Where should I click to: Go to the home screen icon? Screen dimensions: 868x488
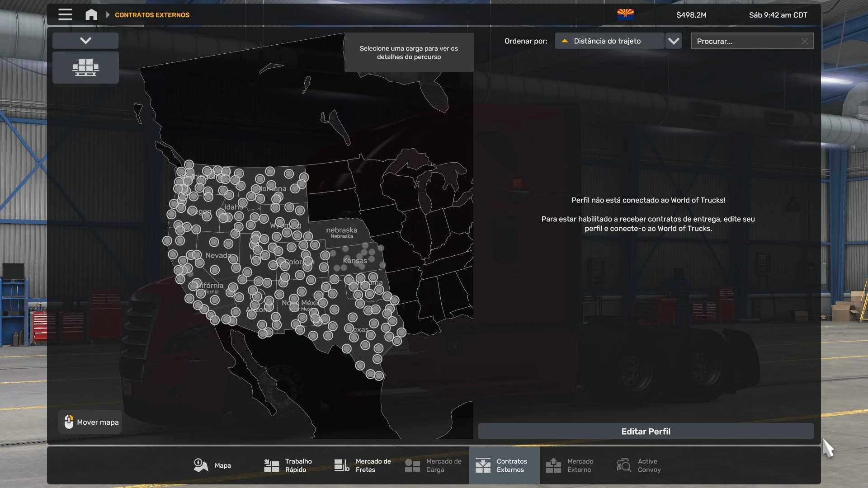click(91, 14)
